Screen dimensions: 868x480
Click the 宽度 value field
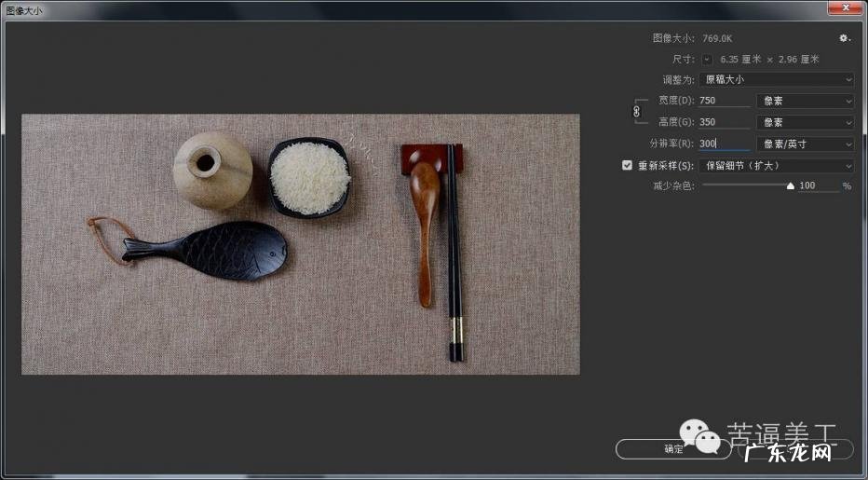[724, 101]
